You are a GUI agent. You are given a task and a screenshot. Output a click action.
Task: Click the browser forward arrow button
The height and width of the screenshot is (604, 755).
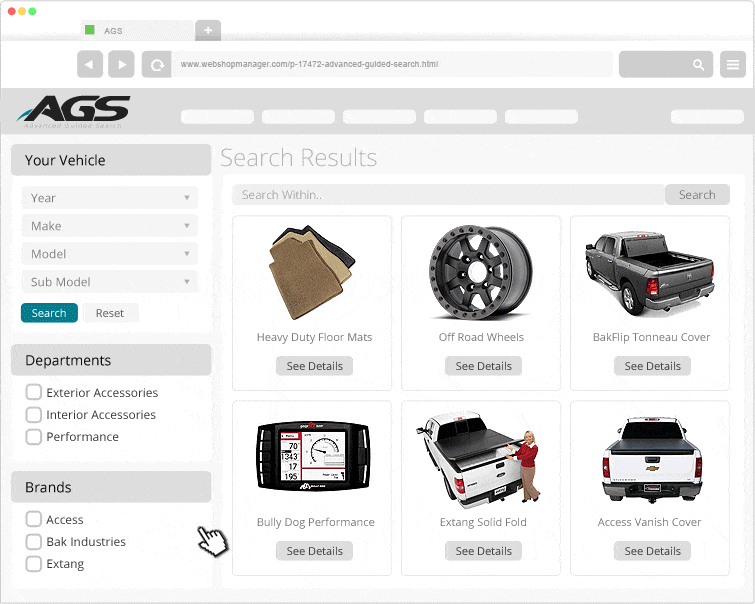point(121,64)
